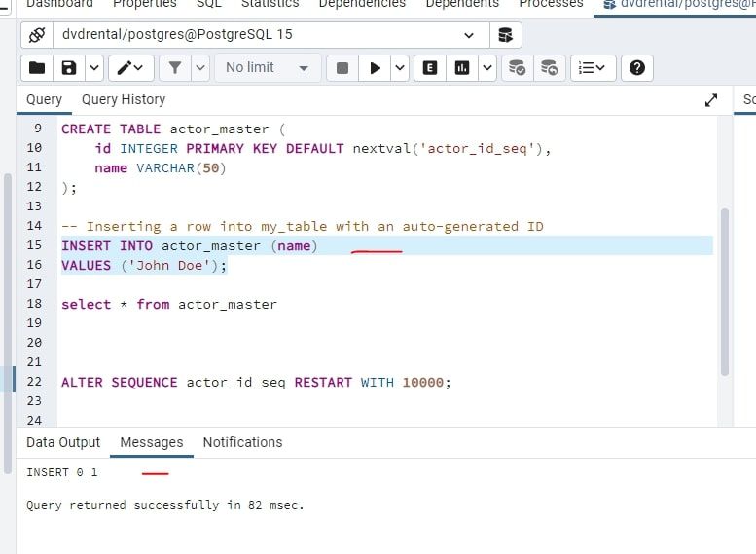This screenshot has height=554, width=756.
Task: Click the Save File disk icon
Action: click(69, 67)
